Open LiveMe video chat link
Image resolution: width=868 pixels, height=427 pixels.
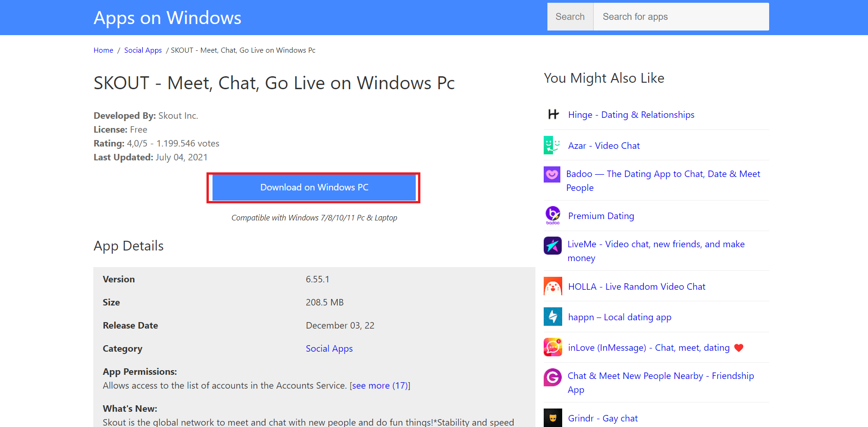[x=656, y=251]
